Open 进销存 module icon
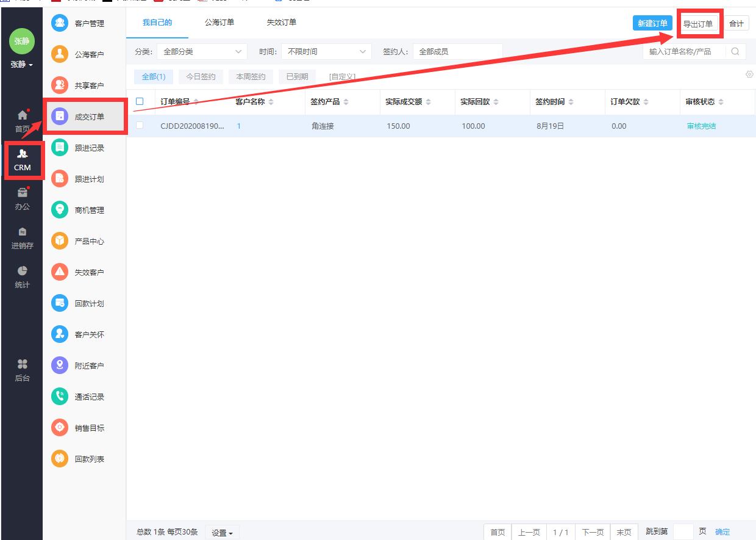This screenshot has width=756, height=540. pyautogui.click(x=23, y=232)
